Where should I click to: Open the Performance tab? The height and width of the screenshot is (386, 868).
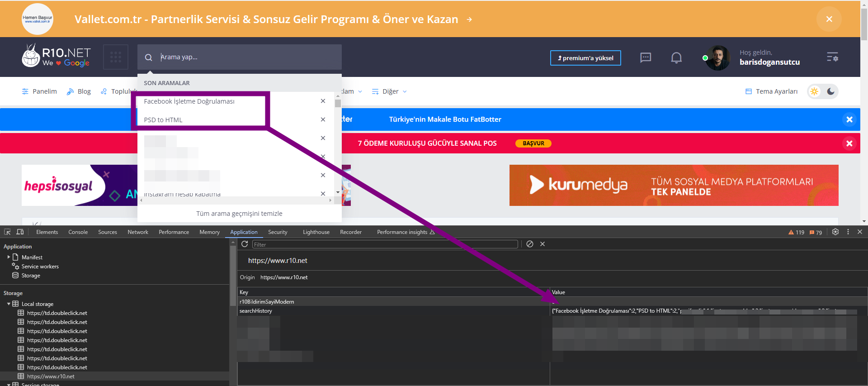(174, 232)
